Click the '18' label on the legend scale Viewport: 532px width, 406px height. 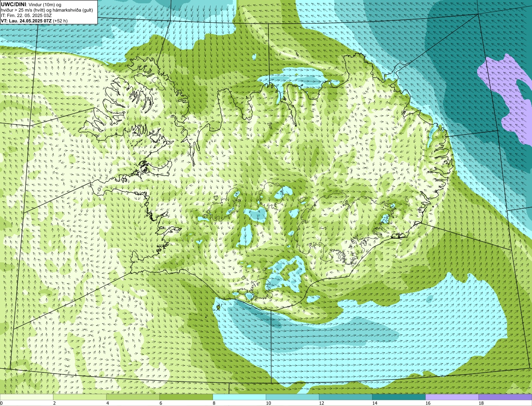481,403
